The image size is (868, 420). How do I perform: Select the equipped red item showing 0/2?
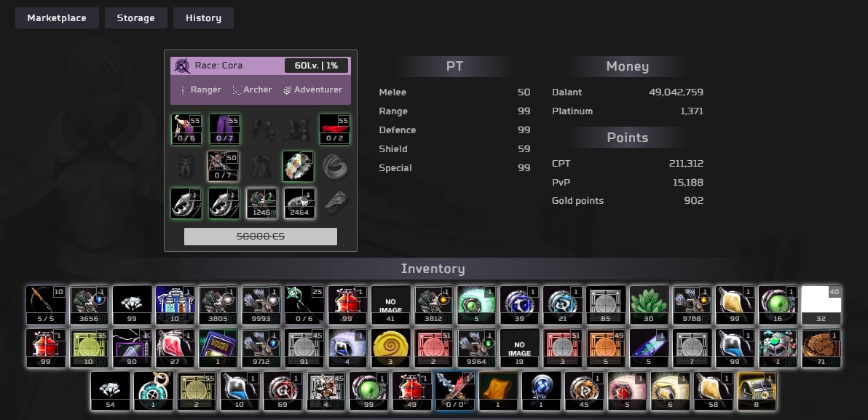coord(334,129)
